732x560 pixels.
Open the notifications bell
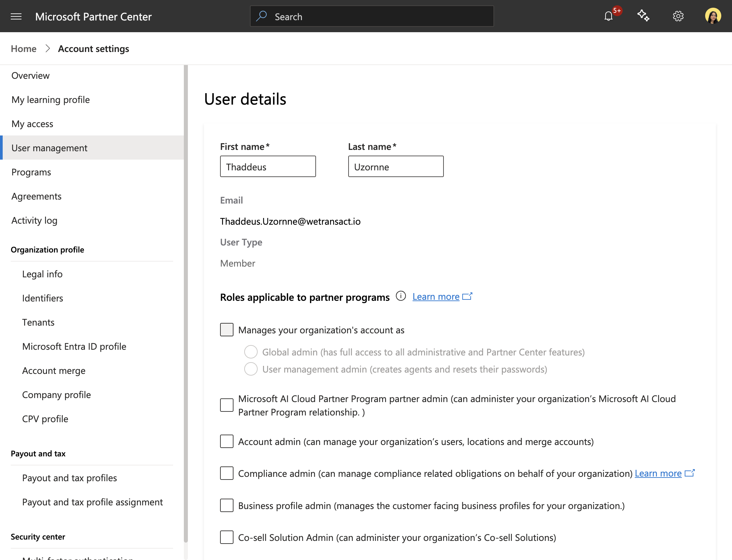609,16
